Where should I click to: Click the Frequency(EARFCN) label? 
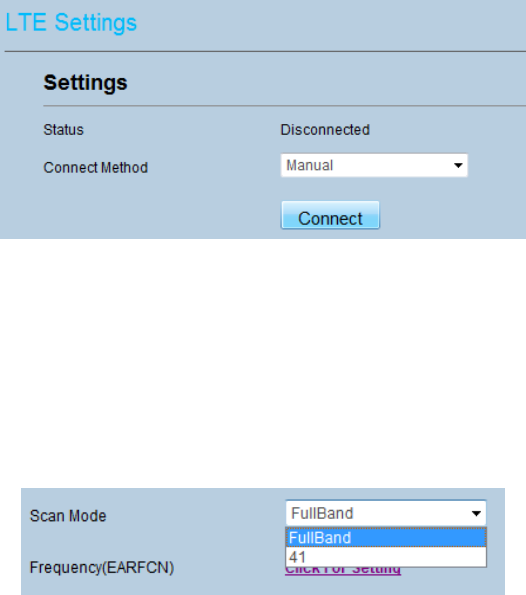tap(102, 567)
